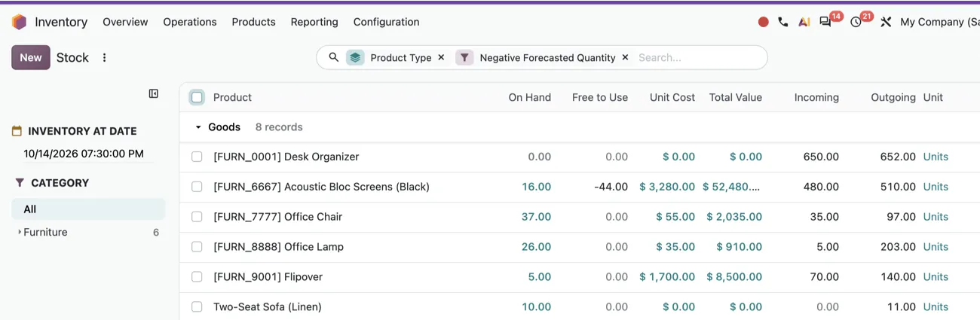This screenshot has height=320, width=980.
Task: Click the Inventory app name
Action: (61, 22)
